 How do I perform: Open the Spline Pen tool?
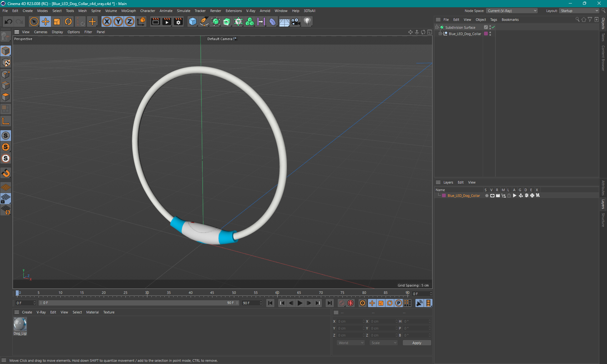204,21
